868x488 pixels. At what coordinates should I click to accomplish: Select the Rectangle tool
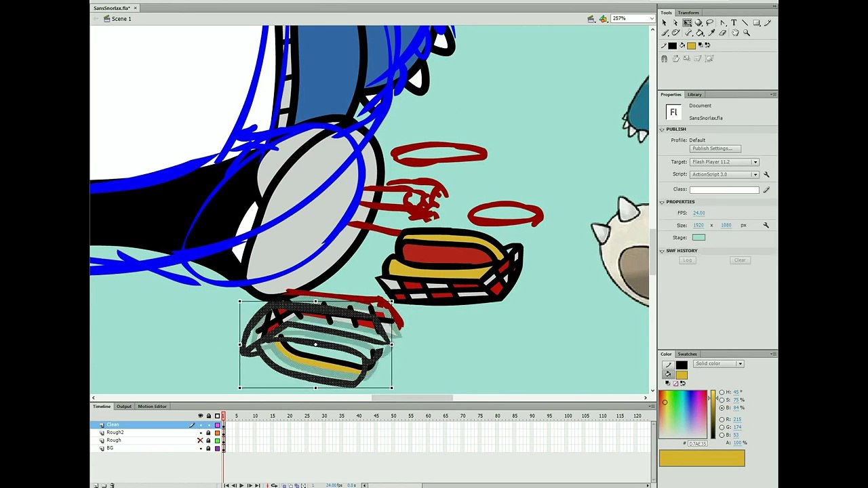coord(757,22)
